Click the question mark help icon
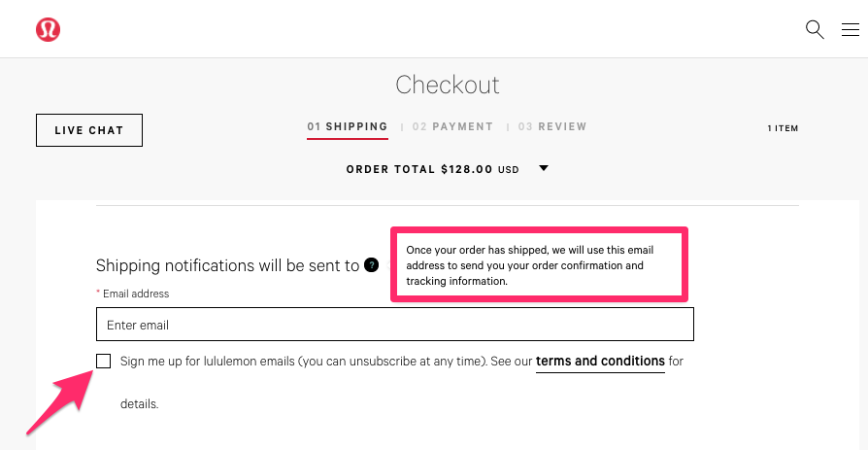Screen dimensions: 868x450 [x=372, y=265]
